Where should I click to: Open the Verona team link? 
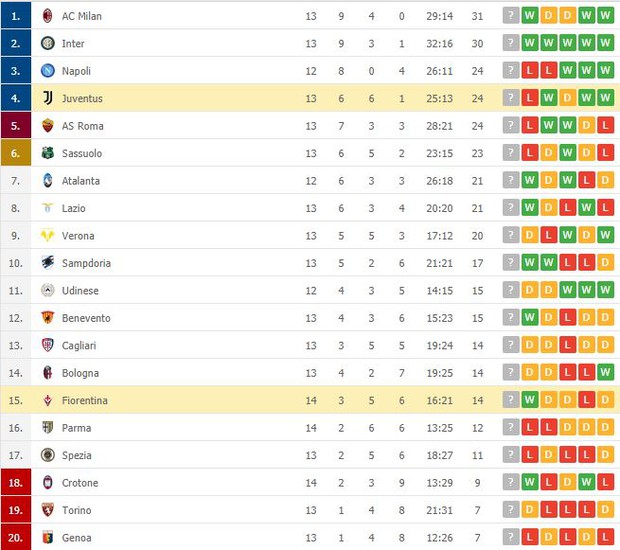pyautogui.click(x=78, y=236)
